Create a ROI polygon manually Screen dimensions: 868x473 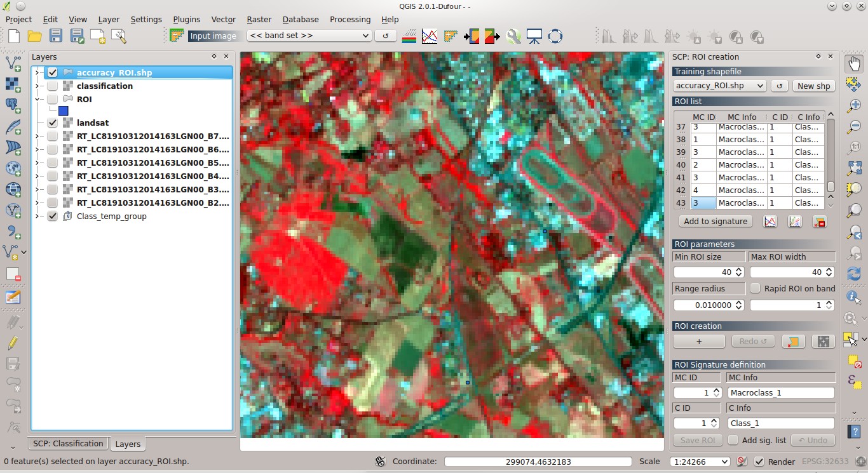point(698,341)
